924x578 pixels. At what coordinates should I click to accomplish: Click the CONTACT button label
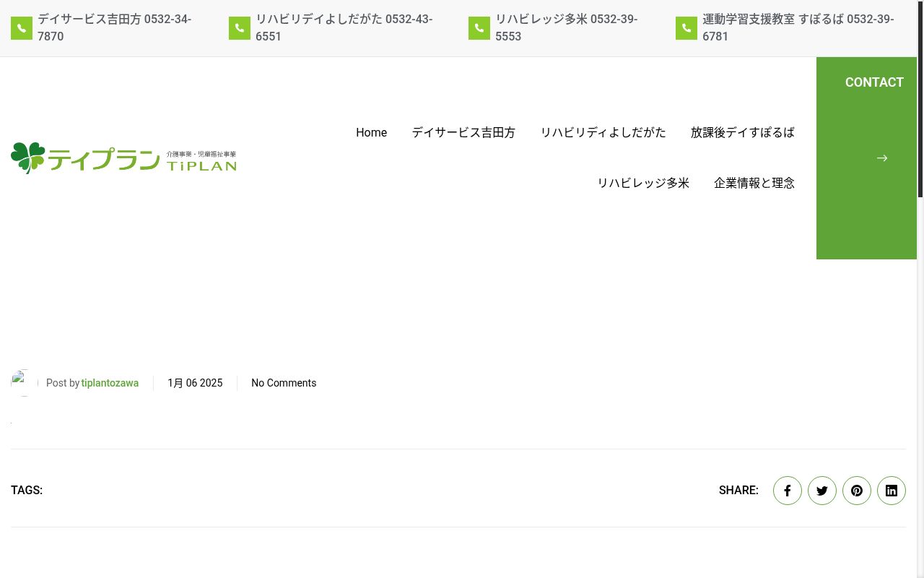[x=874, y=82]
